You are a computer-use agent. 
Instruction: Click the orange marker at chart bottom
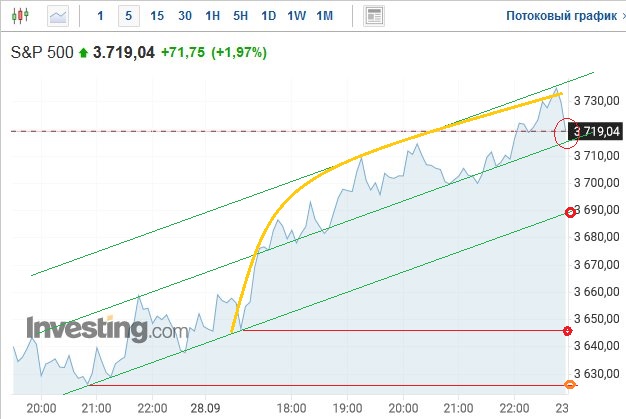click(570, 385)
